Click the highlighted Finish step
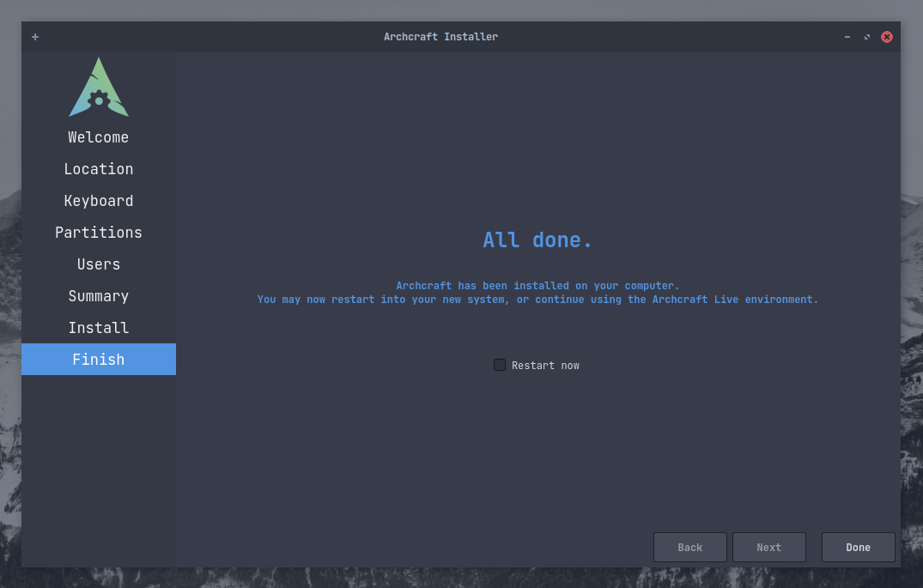The width and height of the screenshot is (923, 588). pos(98,359)
